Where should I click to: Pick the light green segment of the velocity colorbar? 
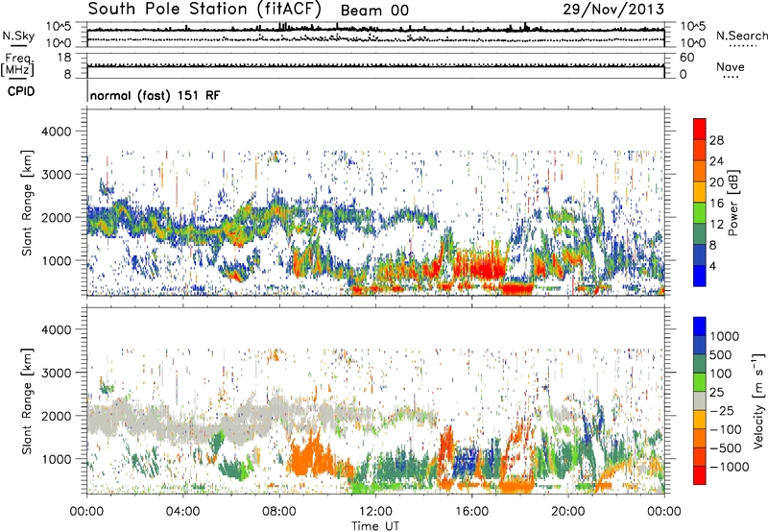coord(700,382)
